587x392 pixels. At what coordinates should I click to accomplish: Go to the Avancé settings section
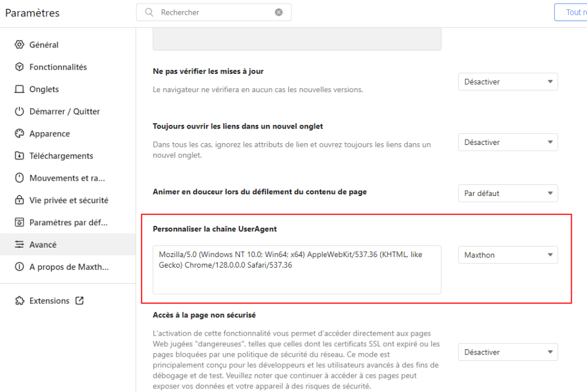(x=43, y=245)
